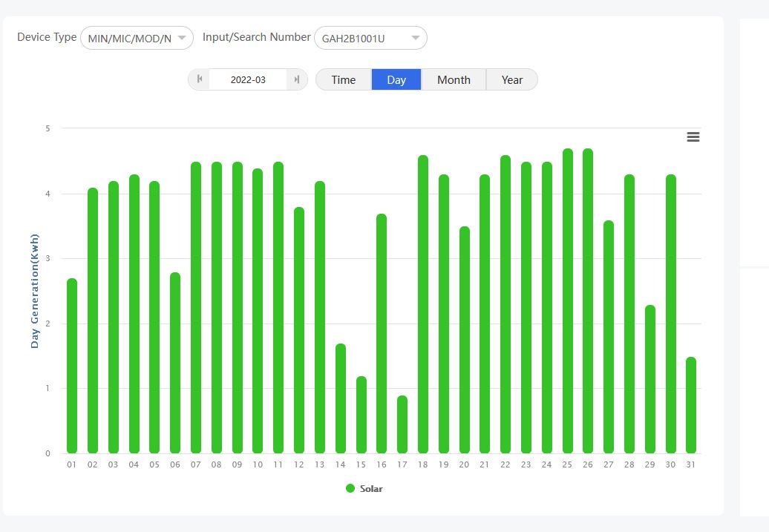Click the bar for day 01

point(72,366)
